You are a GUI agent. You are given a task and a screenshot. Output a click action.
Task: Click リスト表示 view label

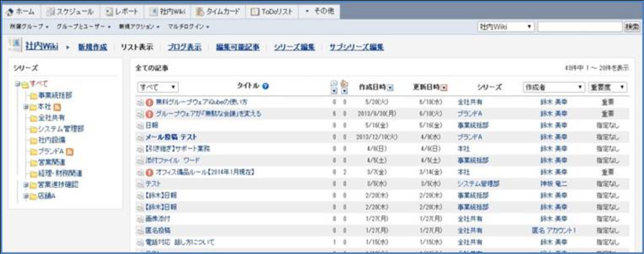(x=137, y=47)
